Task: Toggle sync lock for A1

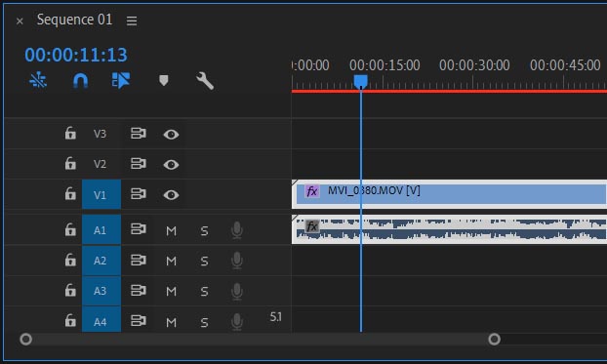Action: pyautogui.click(x=139, y=229)
